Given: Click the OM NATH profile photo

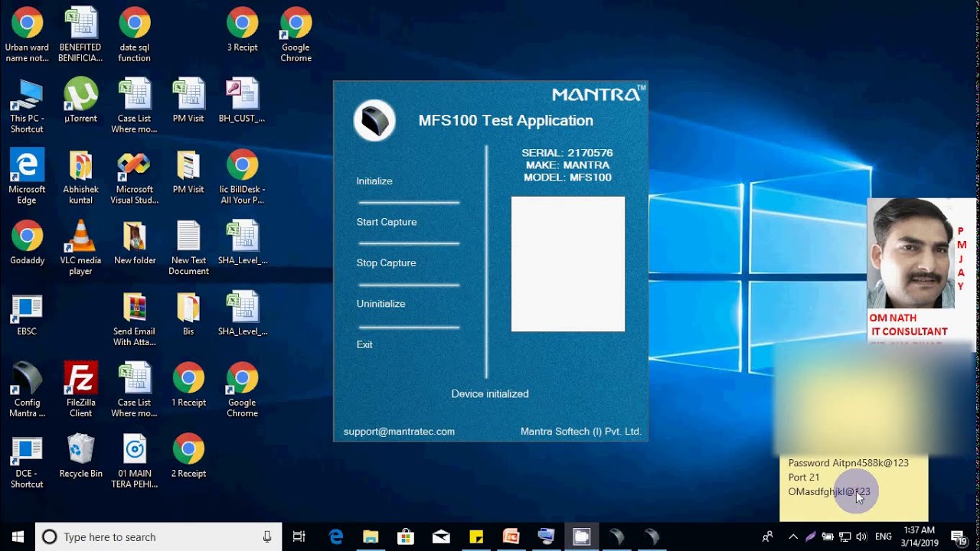Looking at the screenshot, I should 911,254.
